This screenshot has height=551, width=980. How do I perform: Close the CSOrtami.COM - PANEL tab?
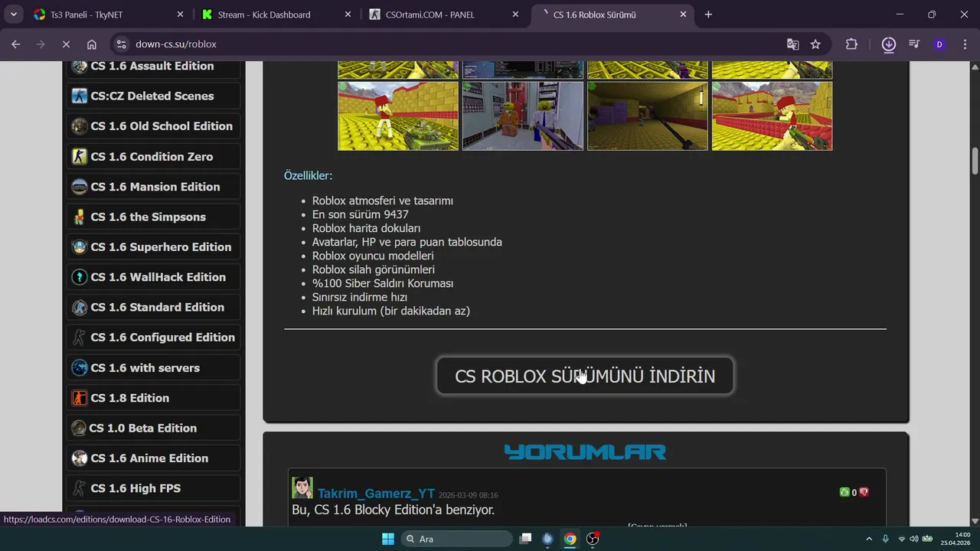coord(515,15)
